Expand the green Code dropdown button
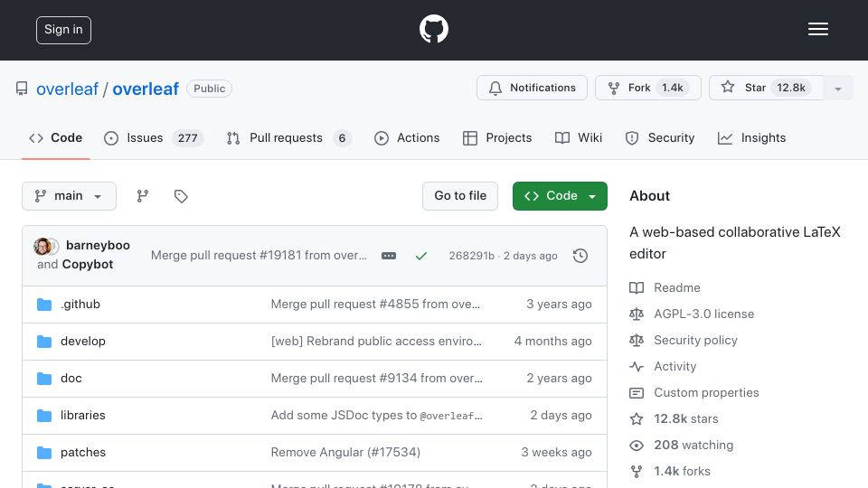The image size is (868, 488). [560, 196]
